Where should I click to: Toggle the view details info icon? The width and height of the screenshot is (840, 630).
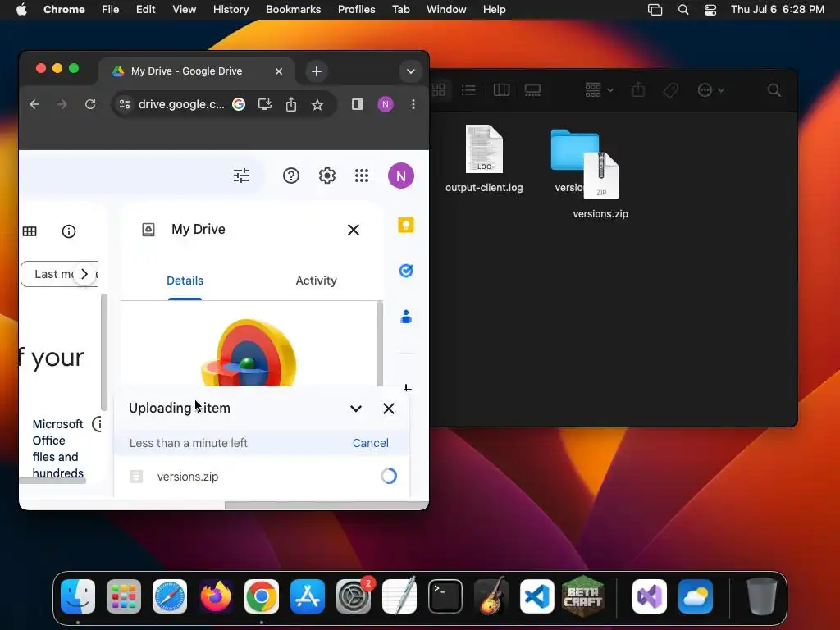click(69, 231)
